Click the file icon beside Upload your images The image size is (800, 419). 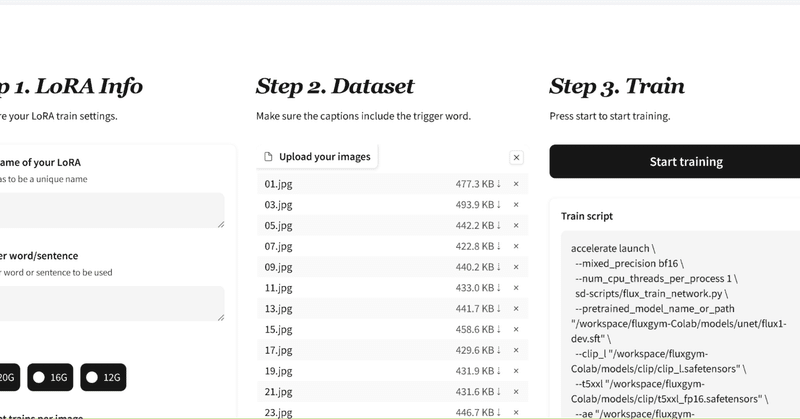(268, 157)
